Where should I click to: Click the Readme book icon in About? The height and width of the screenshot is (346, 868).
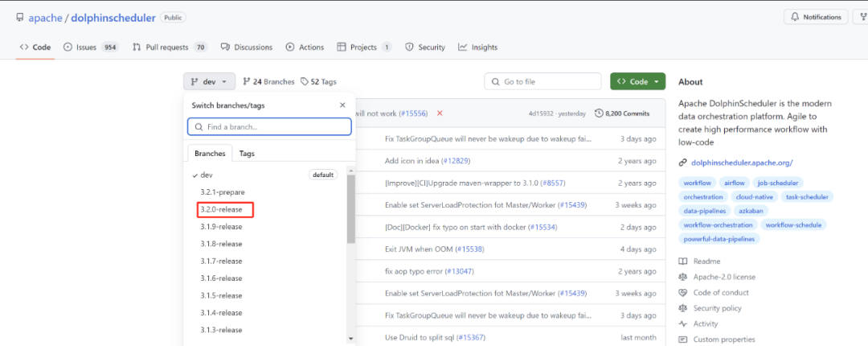tap(683, 262)
